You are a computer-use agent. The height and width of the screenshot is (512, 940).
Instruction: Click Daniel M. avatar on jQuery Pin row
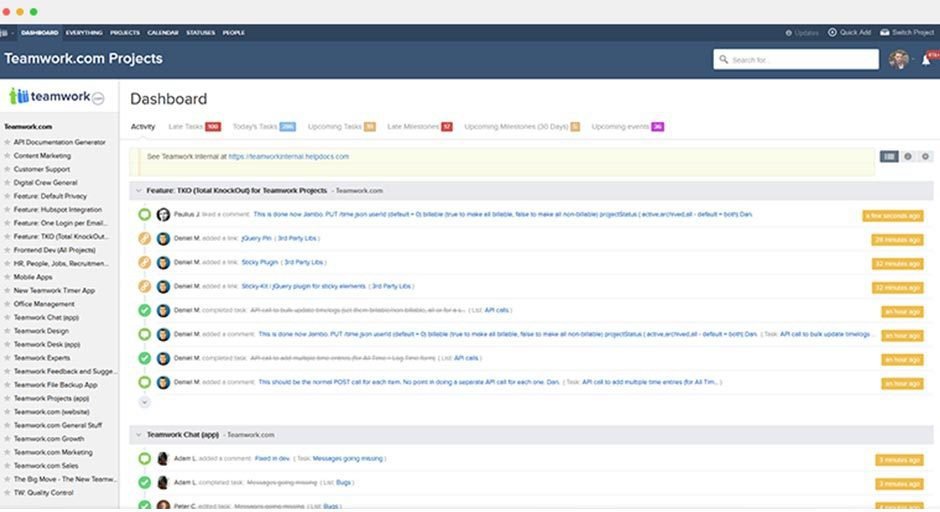click(163, 238)
